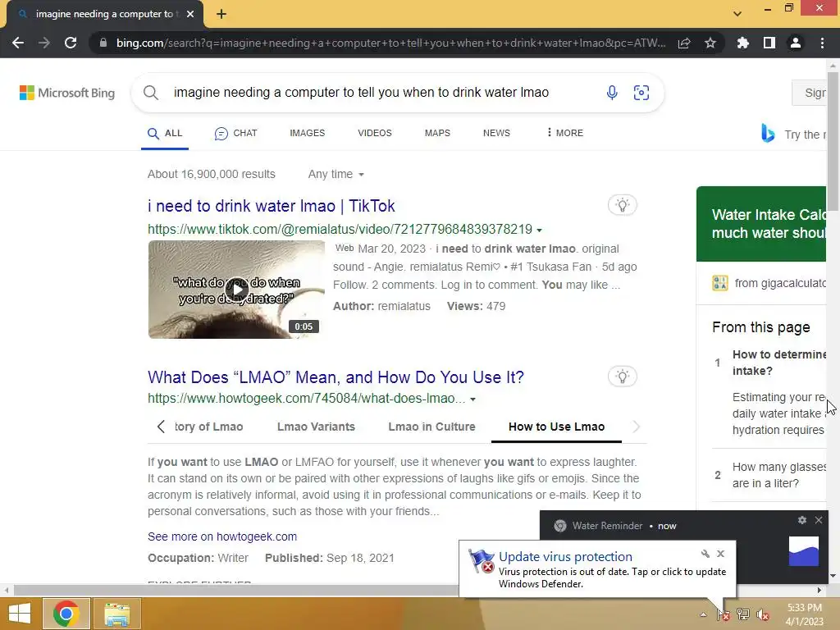This screenshot has height=630, width=840.
Task: Select the ALL results tab
Action: click(x=165, y=134)
